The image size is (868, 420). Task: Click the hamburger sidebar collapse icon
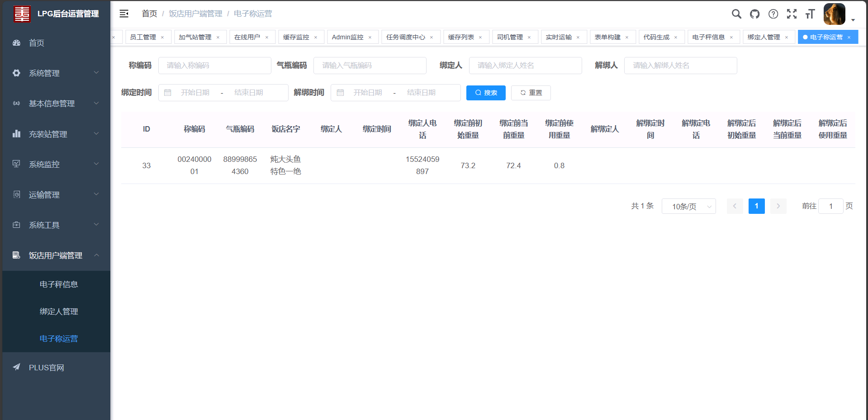[124, 14]
